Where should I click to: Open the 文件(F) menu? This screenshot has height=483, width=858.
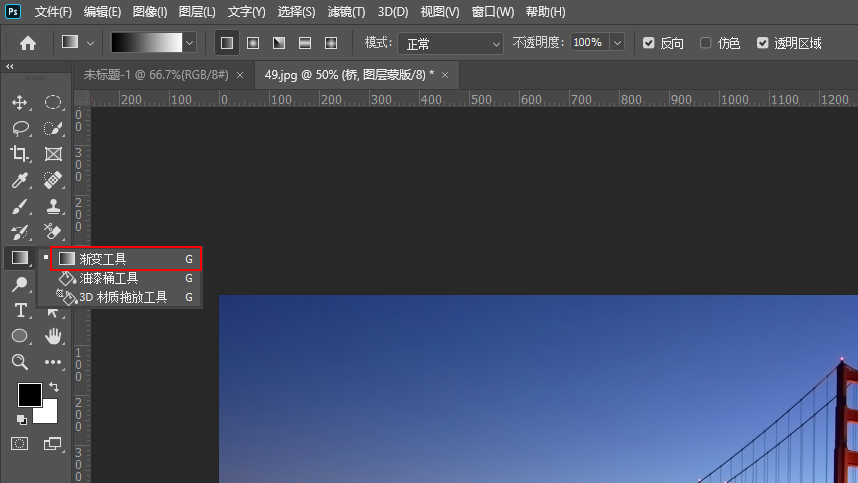[x=53, y=11]
